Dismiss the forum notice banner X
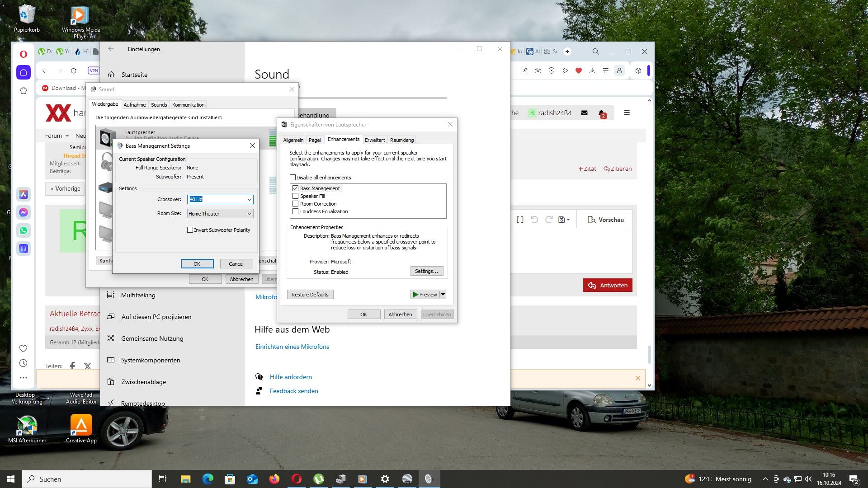868x488 pixels. click(637, 378)
